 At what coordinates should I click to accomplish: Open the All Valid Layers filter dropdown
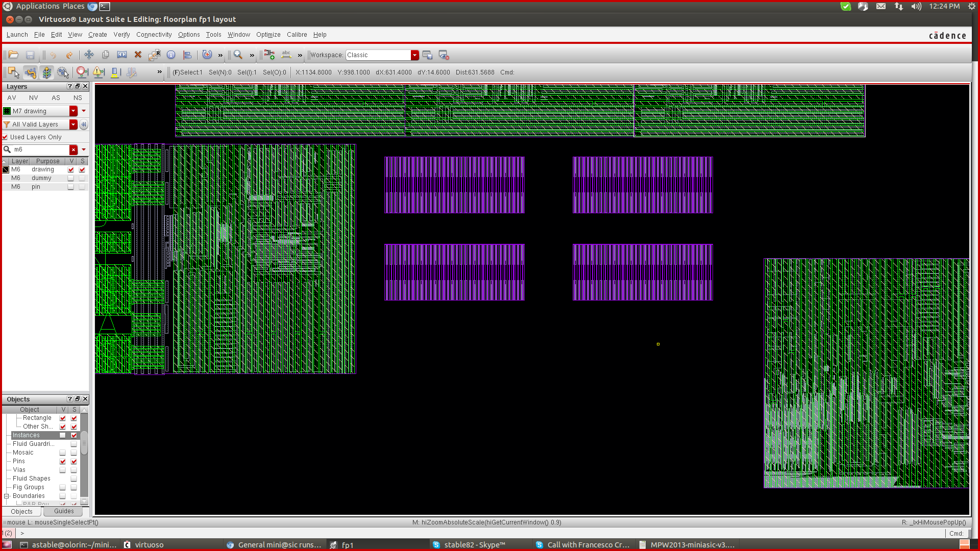73,124
